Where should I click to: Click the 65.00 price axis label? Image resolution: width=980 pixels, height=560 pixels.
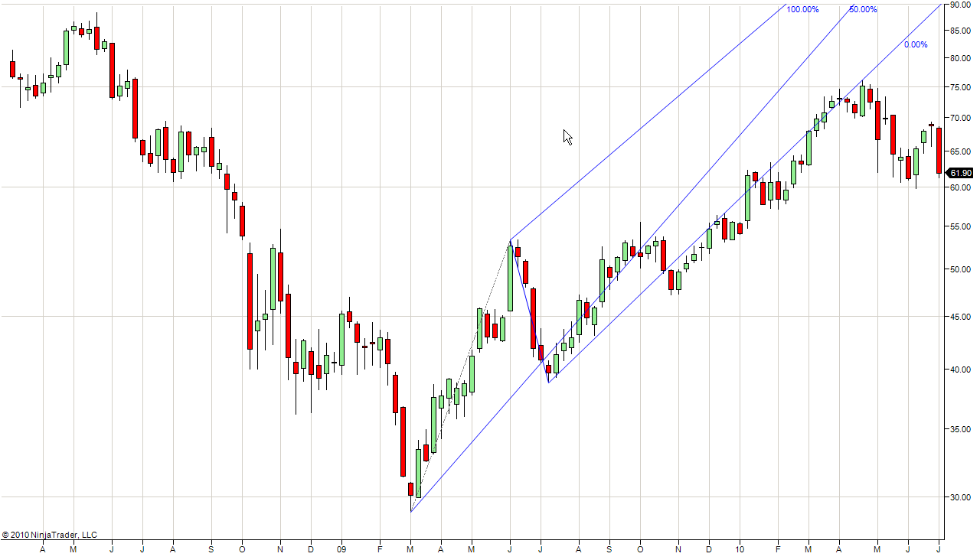click(x=960, y=151)
